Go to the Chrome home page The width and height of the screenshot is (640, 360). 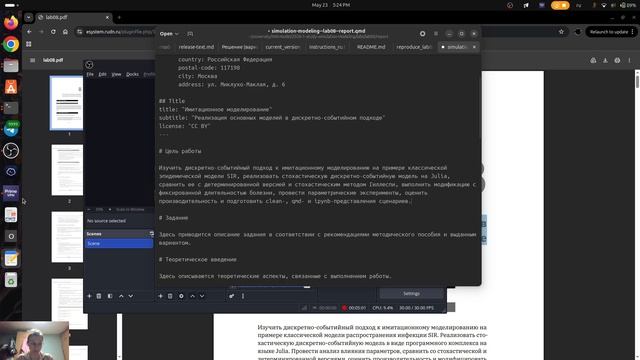click(x=65, y=32)
